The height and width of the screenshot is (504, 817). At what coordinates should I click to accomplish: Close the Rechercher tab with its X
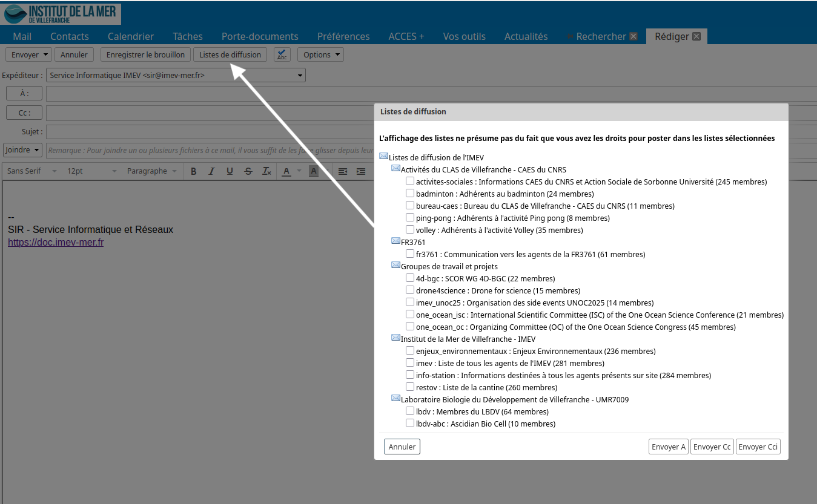click(633, 36)
